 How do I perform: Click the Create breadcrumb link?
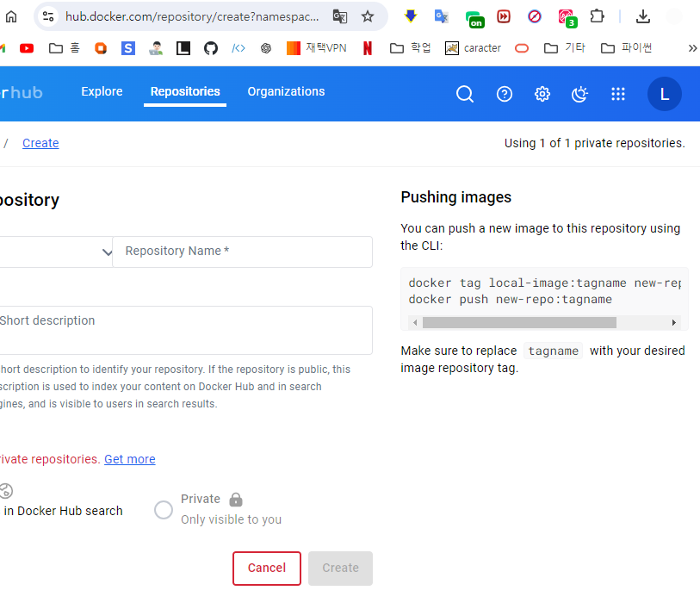40,143
